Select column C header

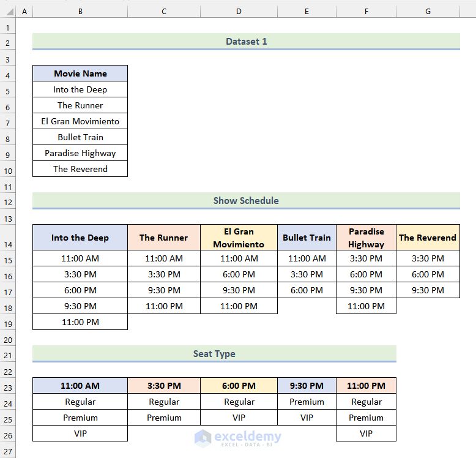(164, 12)
